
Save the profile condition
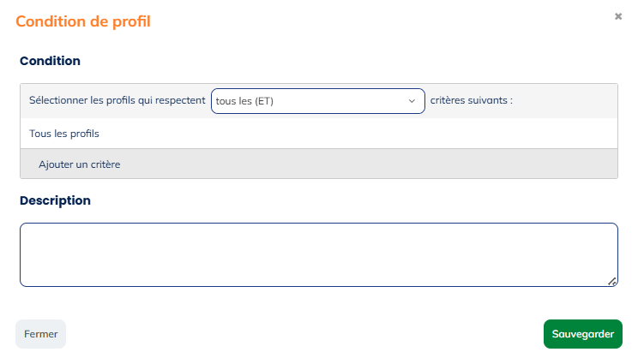tap(582, 334)
